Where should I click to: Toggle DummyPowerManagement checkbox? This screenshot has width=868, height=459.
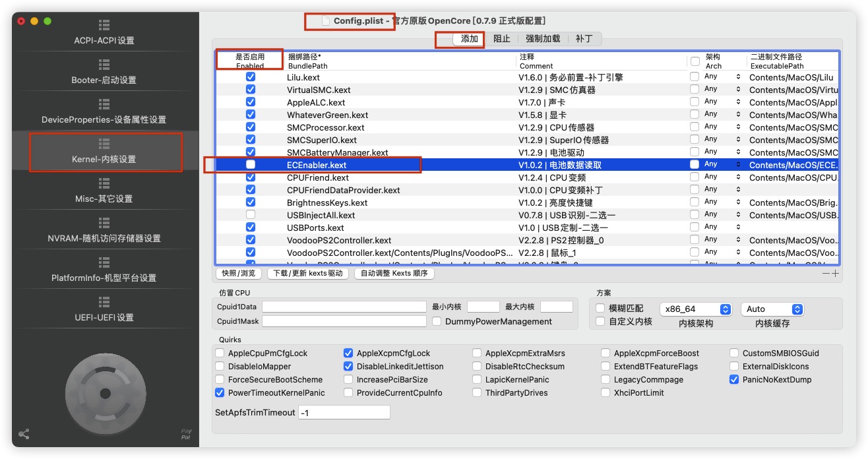coord(437,321)
